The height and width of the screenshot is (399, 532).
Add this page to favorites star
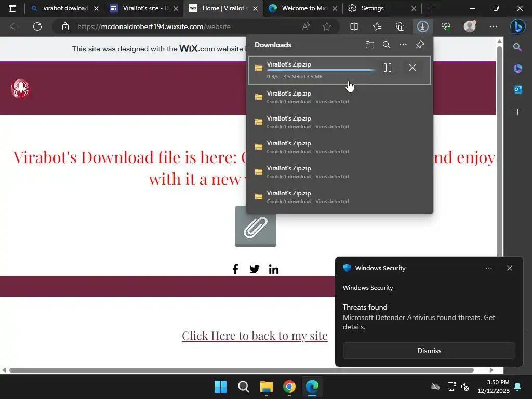(327, 26)
